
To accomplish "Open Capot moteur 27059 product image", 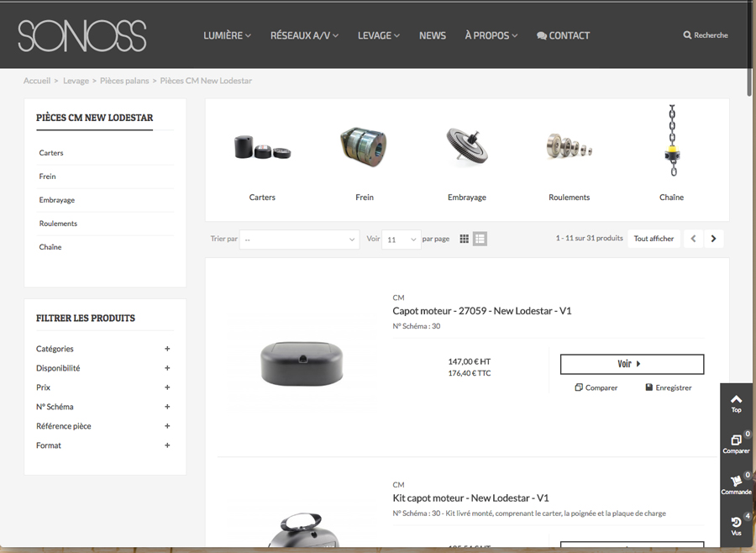I will (302, 363).
